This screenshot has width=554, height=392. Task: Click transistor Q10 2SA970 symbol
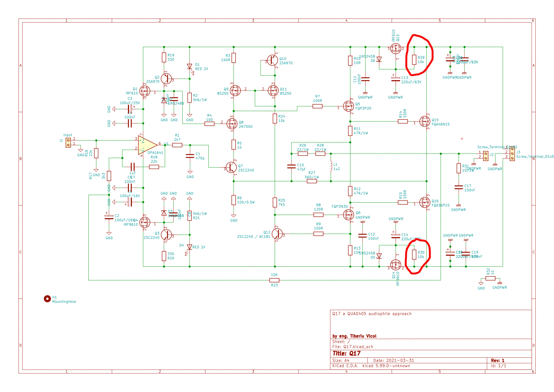[x=272, y=60]
